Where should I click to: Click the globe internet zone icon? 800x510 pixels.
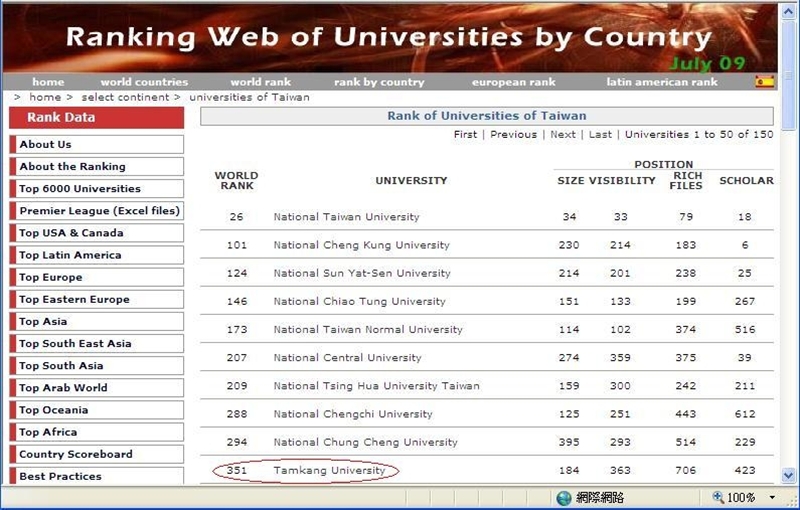(x=564, y=497)
